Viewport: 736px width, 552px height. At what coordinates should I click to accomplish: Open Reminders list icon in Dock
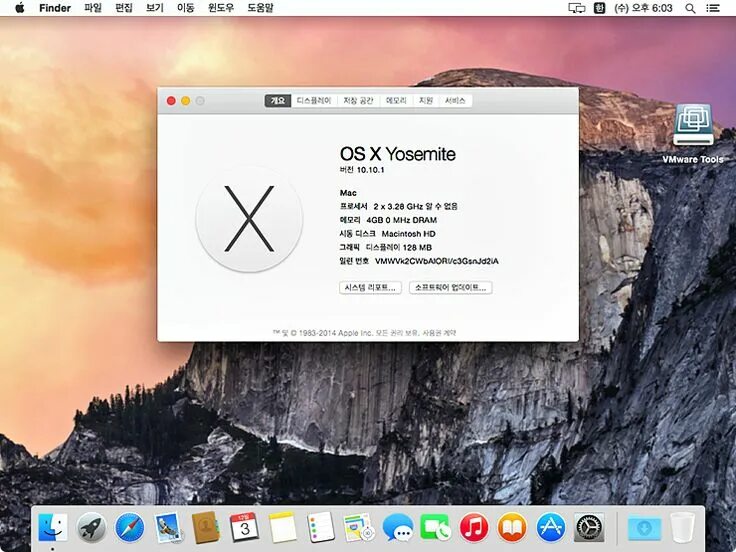[x=321, y=528]
